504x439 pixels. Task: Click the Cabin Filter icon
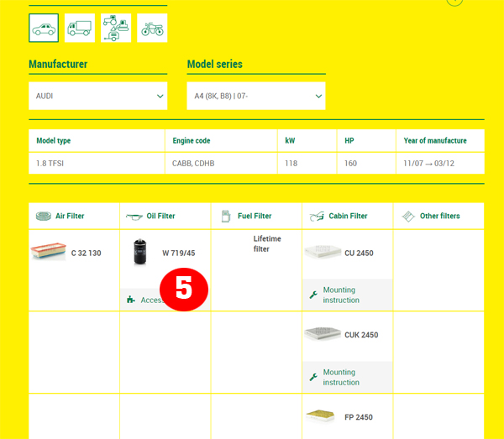click(317, 217)
